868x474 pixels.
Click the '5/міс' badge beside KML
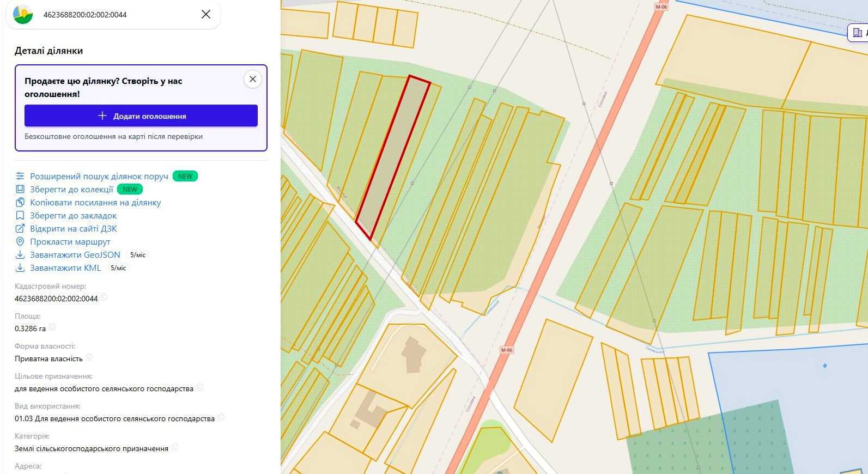point(118,268)
